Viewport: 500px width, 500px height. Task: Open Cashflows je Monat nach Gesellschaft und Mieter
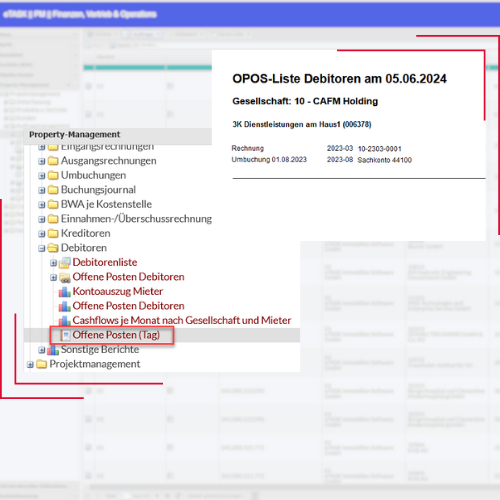(182, 320)
